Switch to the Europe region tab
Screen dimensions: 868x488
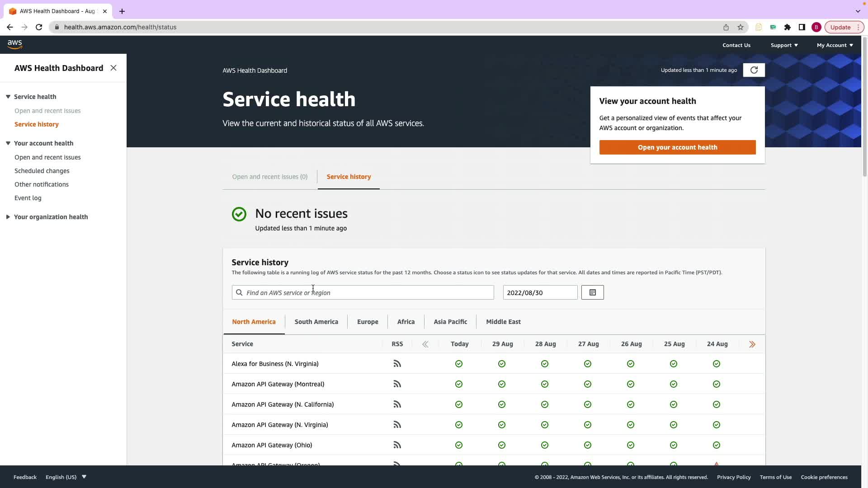click(367, 322)
